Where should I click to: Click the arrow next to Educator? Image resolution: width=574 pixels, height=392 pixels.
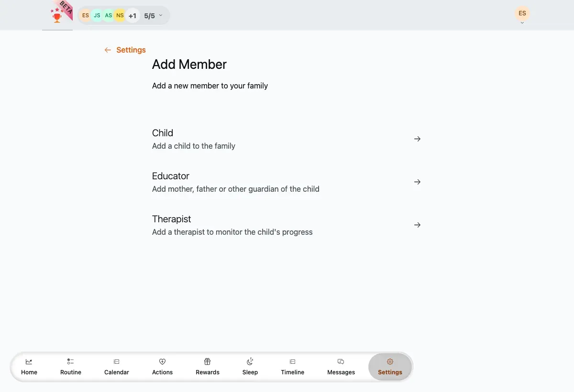pyautogui.click(x=417, y=182)
